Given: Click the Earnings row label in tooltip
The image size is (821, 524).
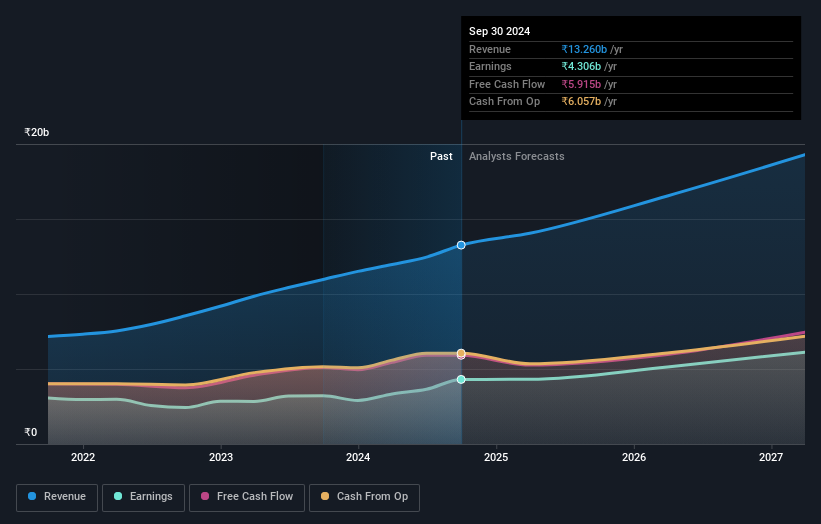Looking at the screenshot, I should pos(490,66).
